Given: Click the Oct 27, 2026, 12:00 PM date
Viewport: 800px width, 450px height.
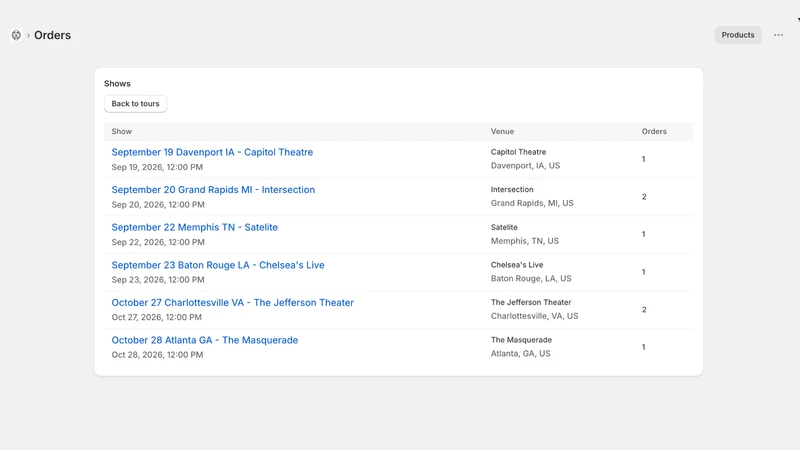Looking at the screenshot, I should (x=157, y=317).
